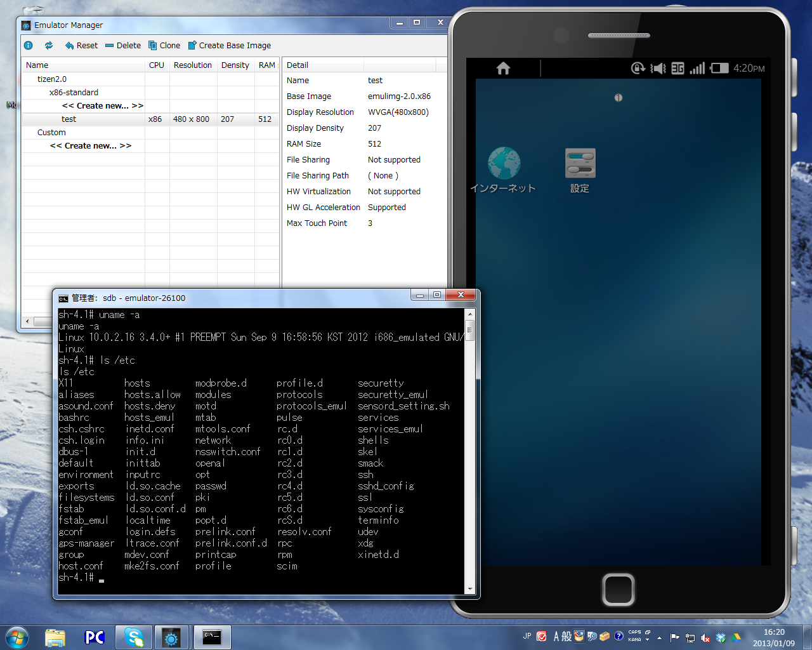The image size is (812, 650).
Task: Click the PC icon in taskbar
Action: (x=95, y=637)
